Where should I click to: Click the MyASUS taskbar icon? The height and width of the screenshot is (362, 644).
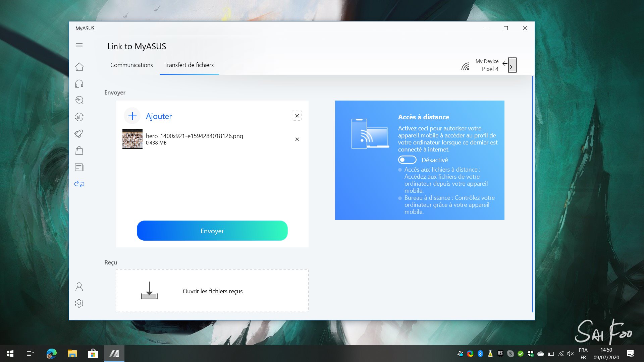pyautogui.click(x=114, y=354)
